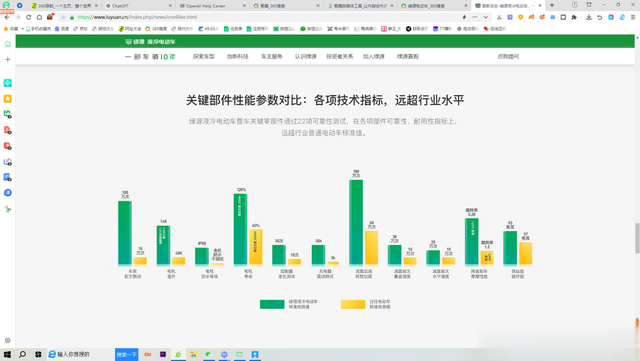Click the teal sidebar app icon
Screen dimensions: 640x361
point(8,83)
